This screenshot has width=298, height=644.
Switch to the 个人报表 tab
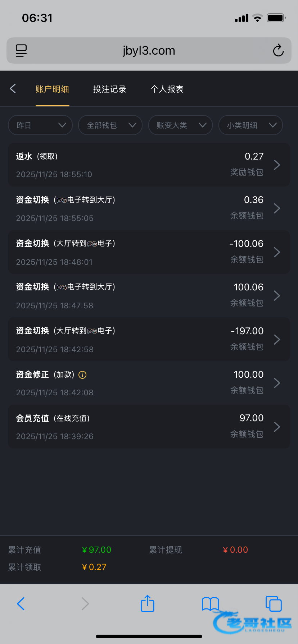[167, 89]
